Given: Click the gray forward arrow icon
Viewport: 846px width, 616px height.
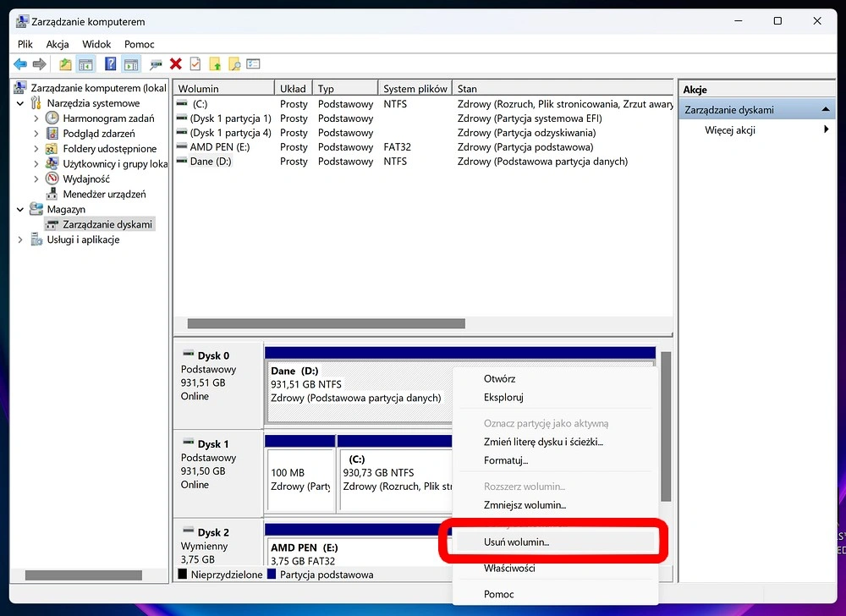Looking at the screenshot, I should click(40, 64).
